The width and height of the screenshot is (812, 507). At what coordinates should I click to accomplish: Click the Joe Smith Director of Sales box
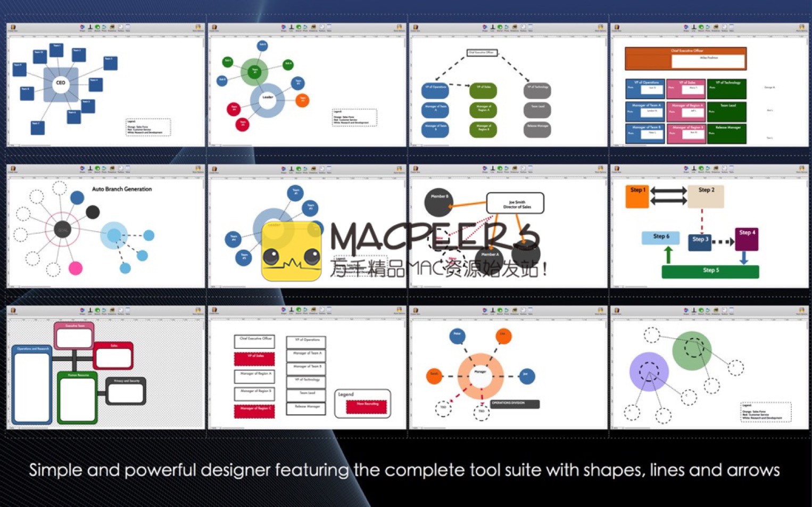pos(516,203)
